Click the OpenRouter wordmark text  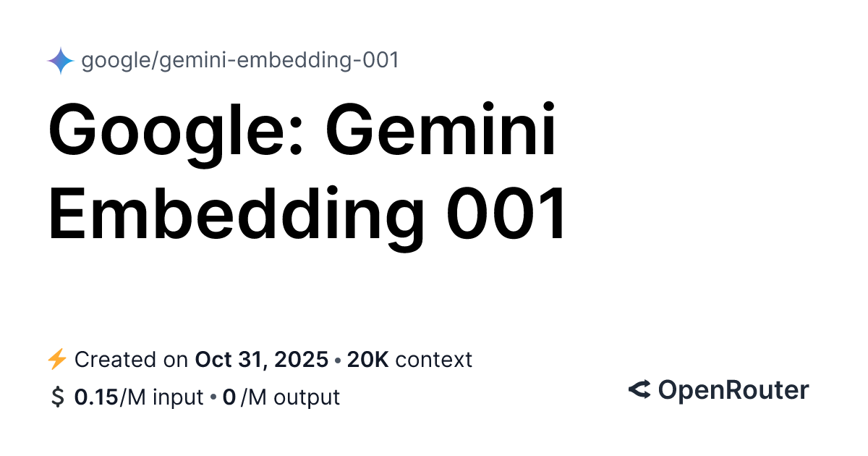pyautogui.click(x=733, y=390)
